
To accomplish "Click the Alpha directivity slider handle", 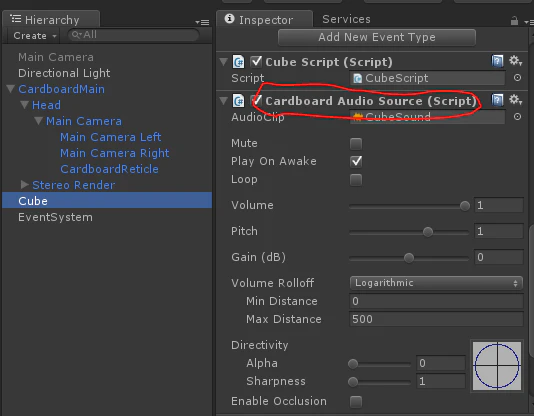I will point(353,364).
